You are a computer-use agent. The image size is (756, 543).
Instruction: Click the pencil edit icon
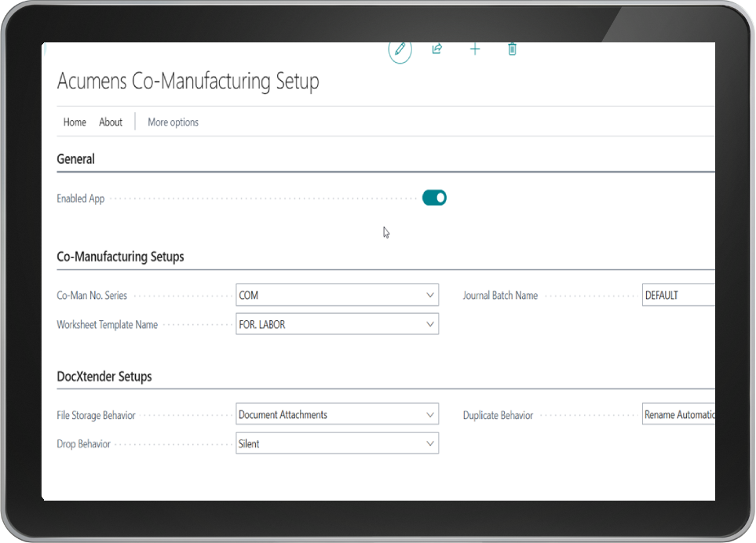[x=400, y=50]
